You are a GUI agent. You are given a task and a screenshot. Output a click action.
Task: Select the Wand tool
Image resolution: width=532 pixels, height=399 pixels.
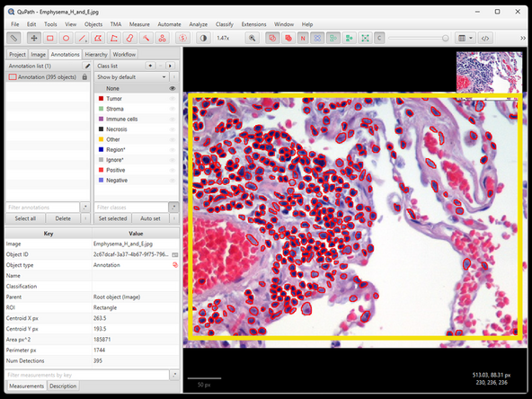(x=146, y=38)
